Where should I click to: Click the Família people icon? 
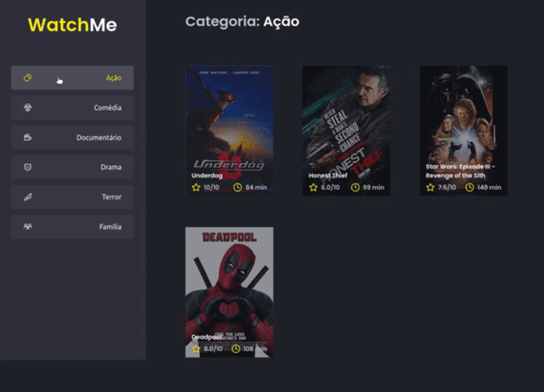coord(28,227)
